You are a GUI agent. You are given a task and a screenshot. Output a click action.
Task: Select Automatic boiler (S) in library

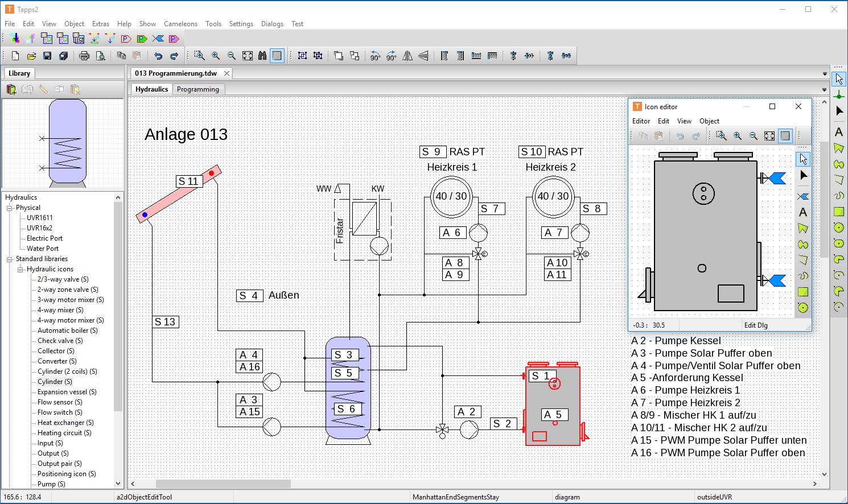tap(67, 331)
